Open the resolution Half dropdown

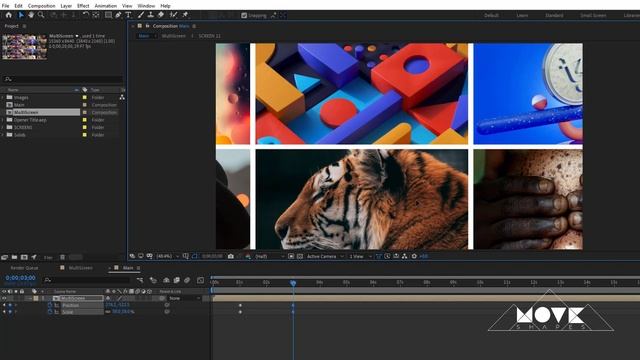[269, 256]
